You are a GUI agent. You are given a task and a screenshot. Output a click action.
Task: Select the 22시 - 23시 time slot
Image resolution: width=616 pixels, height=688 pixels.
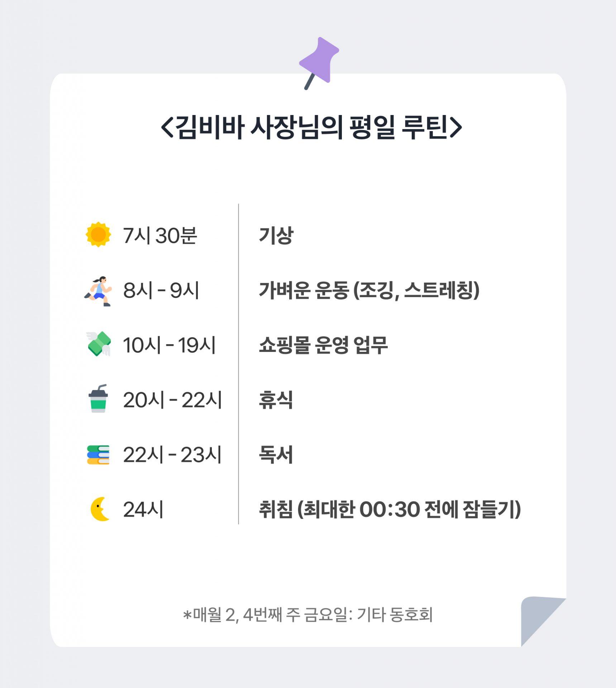coord(172,455)
